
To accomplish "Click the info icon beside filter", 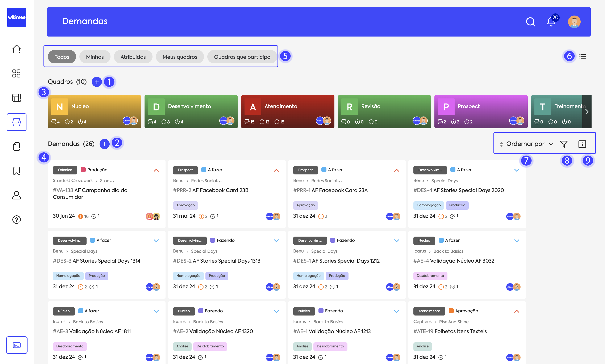I will [x=582, y=144].
